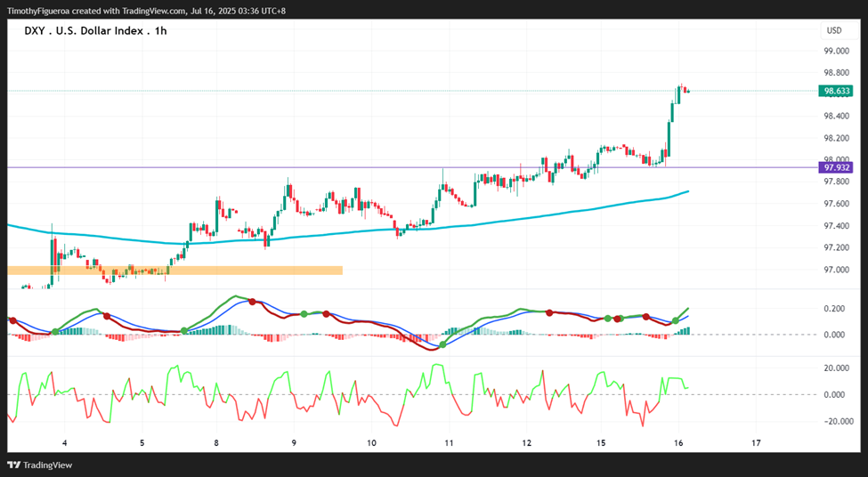Click the 98.400 price axis label
The image size is (868, 477).
(837, 117)
